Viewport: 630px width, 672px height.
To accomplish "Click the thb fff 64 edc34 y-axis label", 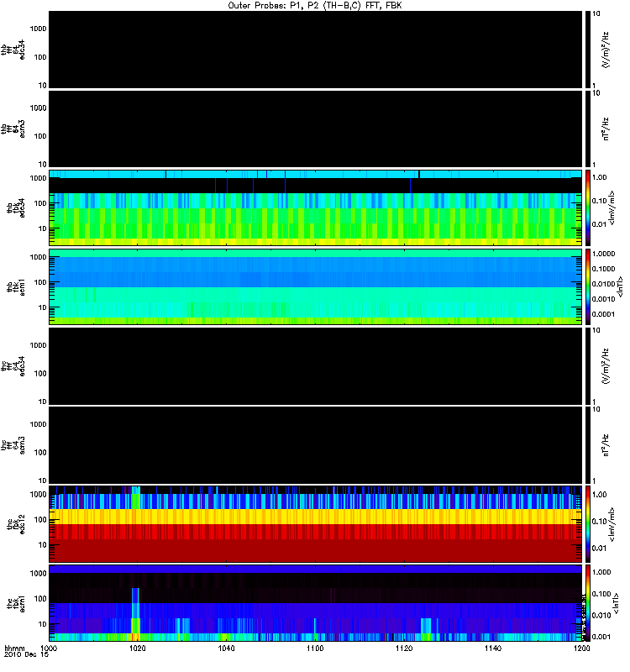I will pyautogui.click(x=13, y=50).
